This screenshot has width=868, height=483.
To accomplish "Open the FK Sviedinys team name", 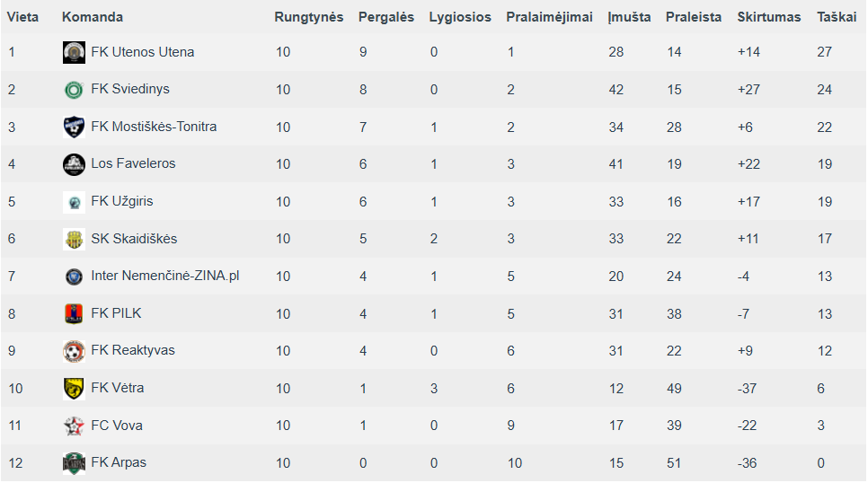I will pos(130,89).
